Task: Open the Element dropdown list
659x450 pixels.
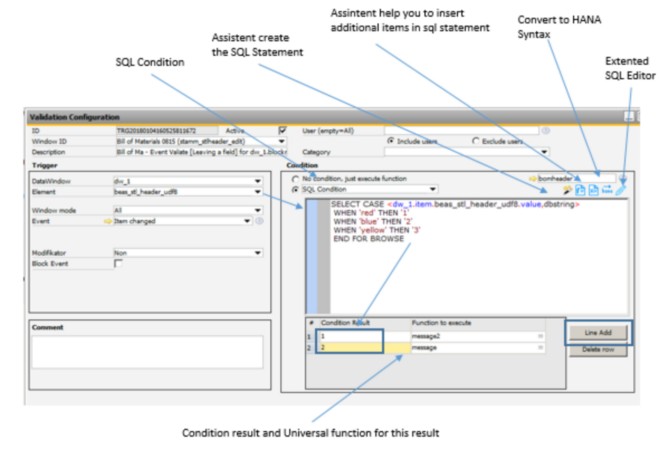Action: coord(258,190)
